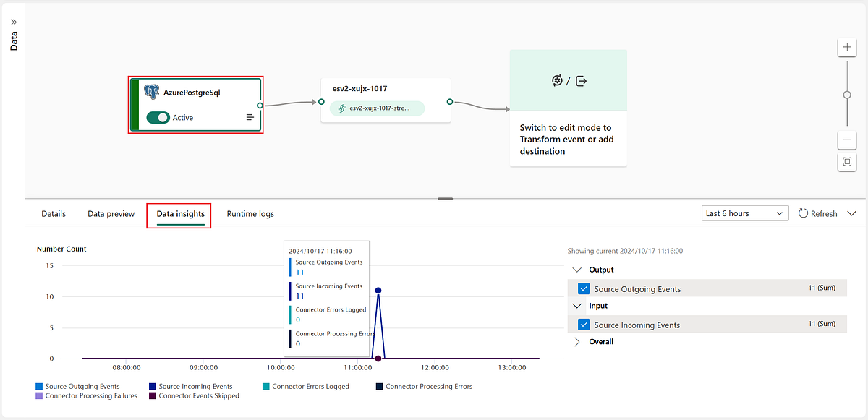
Task: Collapse the Output metrics section
Action: click(x=576, y=270)
